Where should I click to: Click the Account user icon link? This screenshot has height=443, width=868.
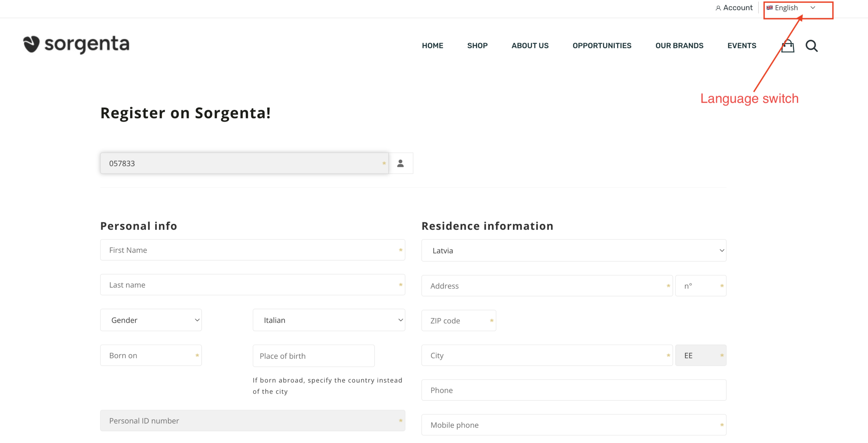(x=734, y=8)
